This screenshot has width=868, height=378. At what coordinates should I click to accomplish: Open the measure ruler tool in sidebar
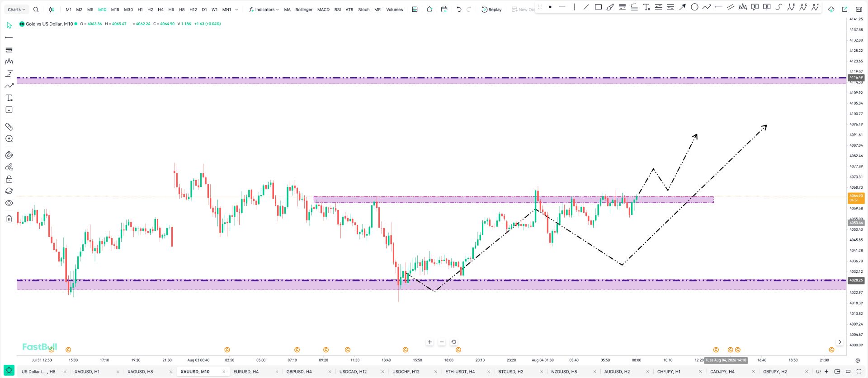click(x=9, y=127)
